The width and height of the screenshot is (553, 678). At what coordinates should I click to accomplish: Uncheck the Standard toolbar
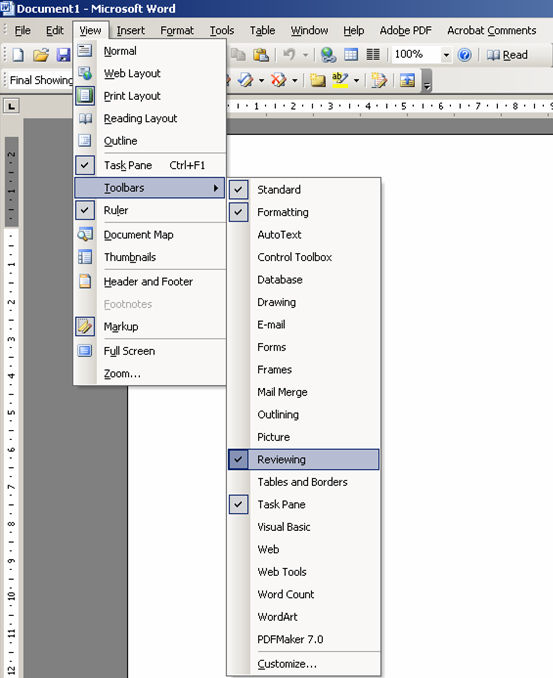[x=304, y=189]
